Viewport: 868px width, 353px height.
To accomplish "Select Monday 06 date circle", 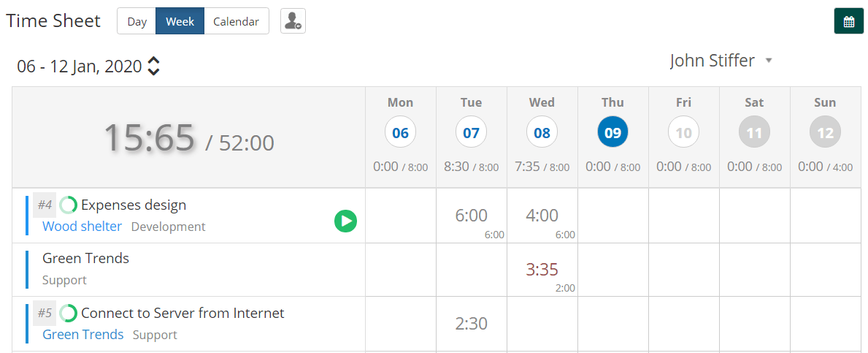I will tap(400, 132).
